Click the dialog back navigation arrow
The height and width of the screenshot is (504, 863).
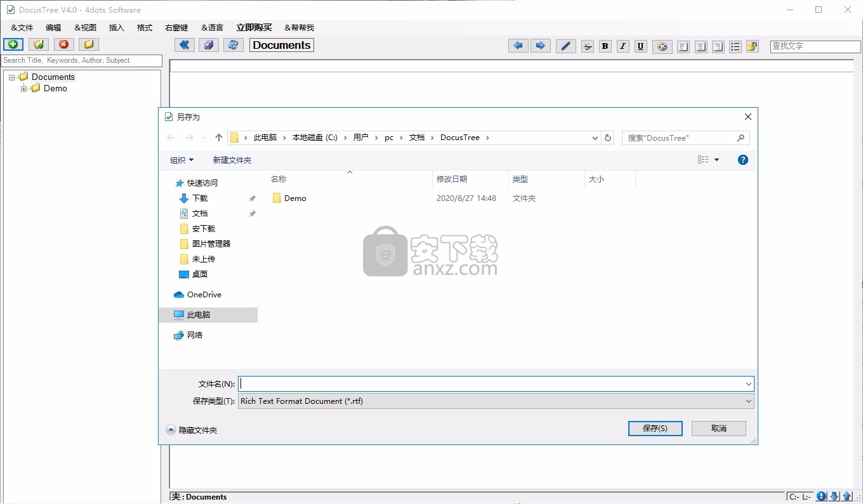pos(171,138)
